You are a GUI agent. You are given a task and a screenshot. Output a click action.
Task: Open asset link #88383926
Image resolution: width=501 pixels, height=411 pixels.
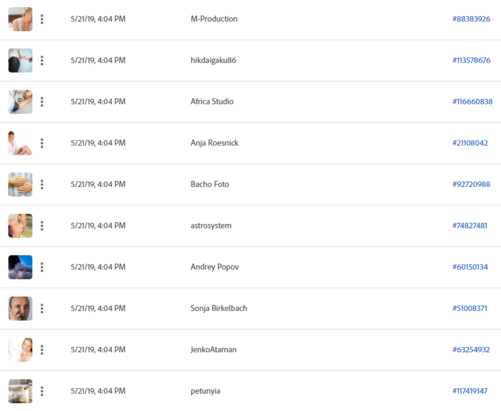[471, 19]
